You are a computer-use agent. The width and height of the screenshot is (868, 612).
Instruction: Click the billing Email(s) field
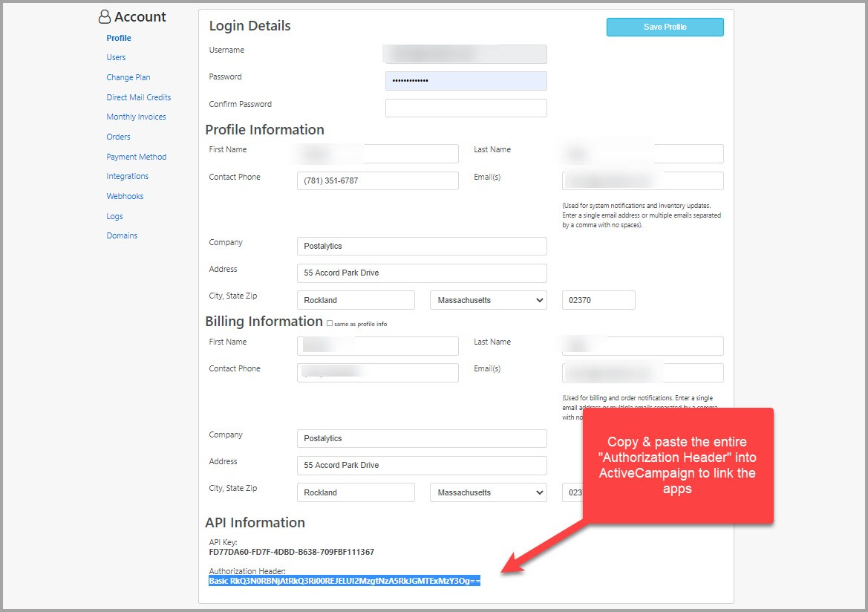643,373
